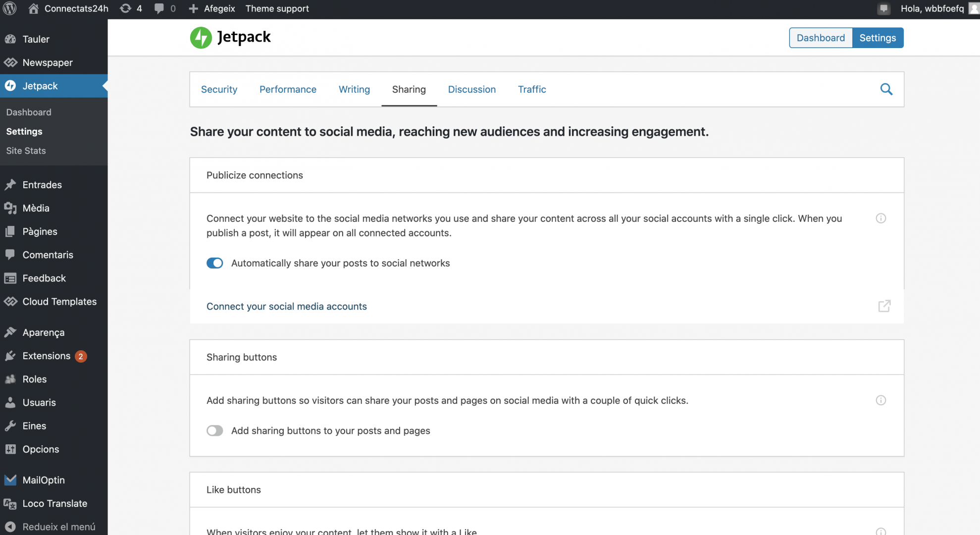This screenshot has height=535, width=980.
Task: Open Settings in the Jetpack submenu
Action: pyautogui.click(x=24, y=131)
